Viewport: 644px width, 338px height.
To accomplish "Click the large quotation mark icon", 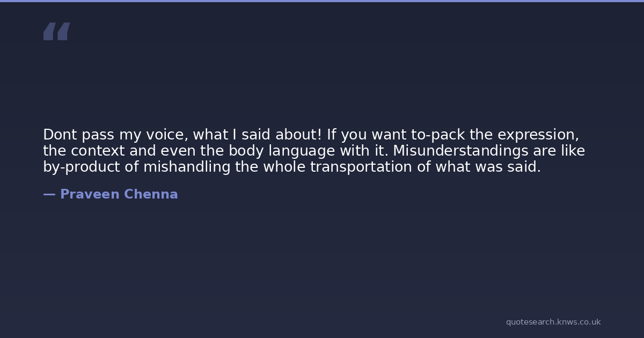I will click(56, 32).
